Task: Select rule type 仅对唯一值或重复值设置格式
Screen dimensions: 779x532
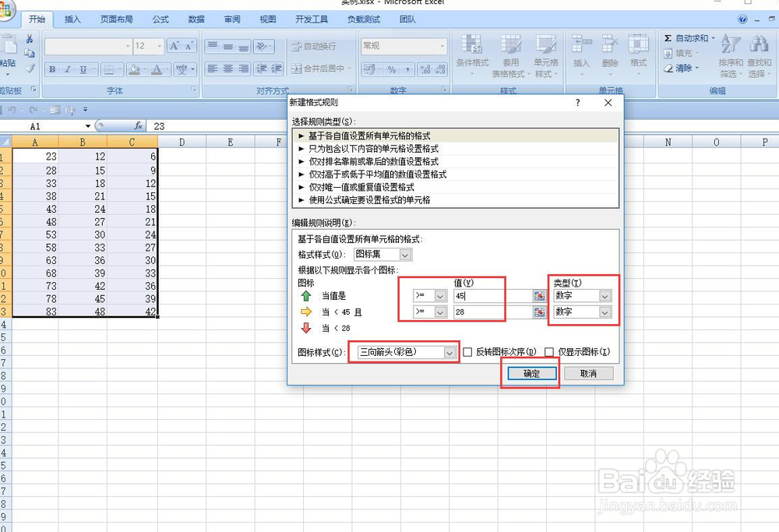Action: [x=456, y=187]
